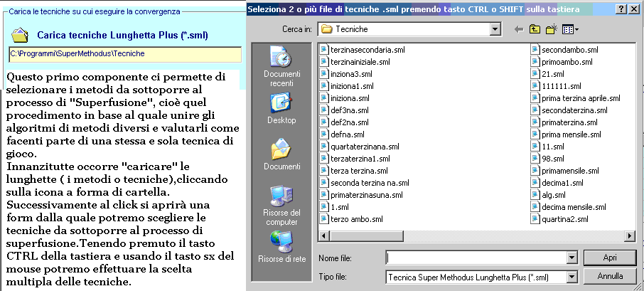Click the Nome file text field

point(476,258)
